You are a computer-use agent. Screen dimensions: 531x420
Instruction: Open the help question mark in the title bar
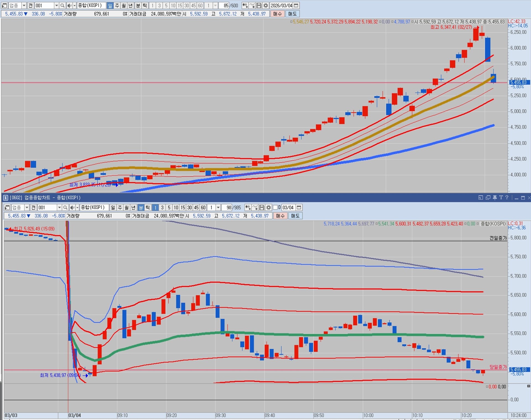[x=507, y=197]
